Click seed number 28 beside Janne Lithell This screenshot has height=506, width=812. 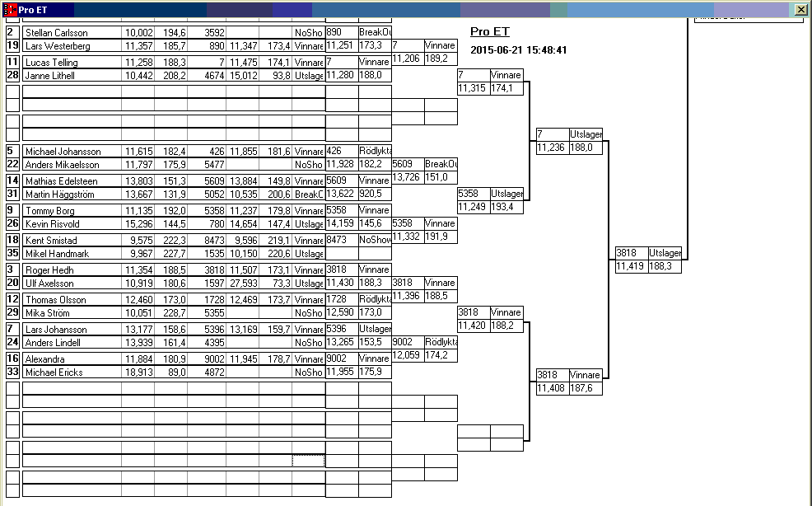12,76
